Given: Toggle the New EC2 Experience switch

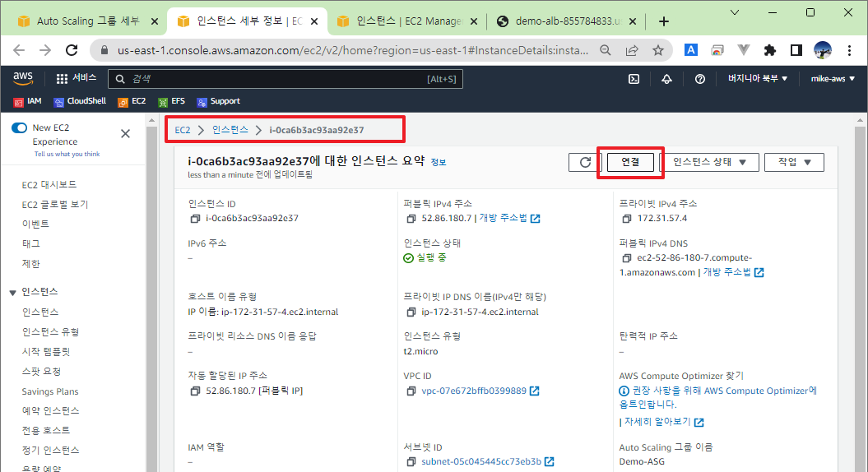Looking at the screenshot, I should (20, 127).
